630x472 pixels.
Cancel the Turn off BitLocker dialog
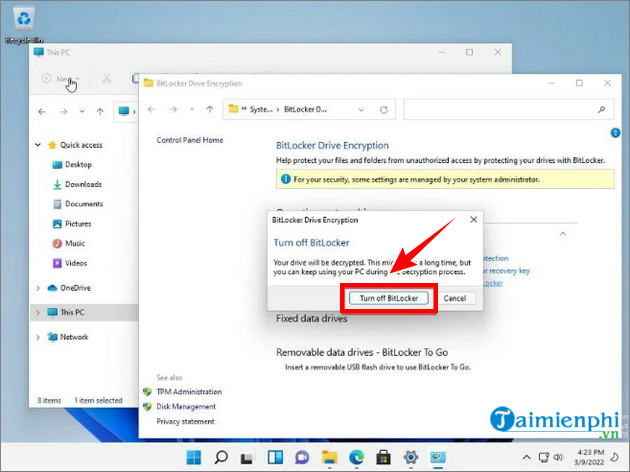point(454,298)
